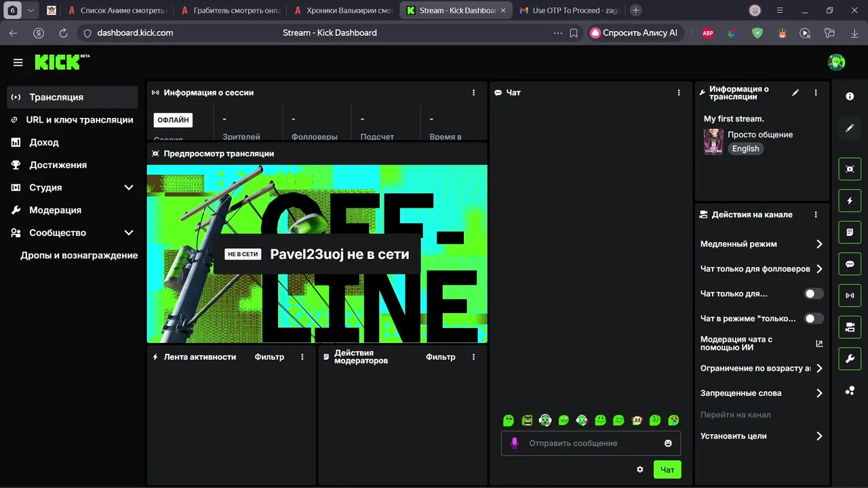
Task: Open options menu of Информация о сессии panel
Action: tap(474, 93)
